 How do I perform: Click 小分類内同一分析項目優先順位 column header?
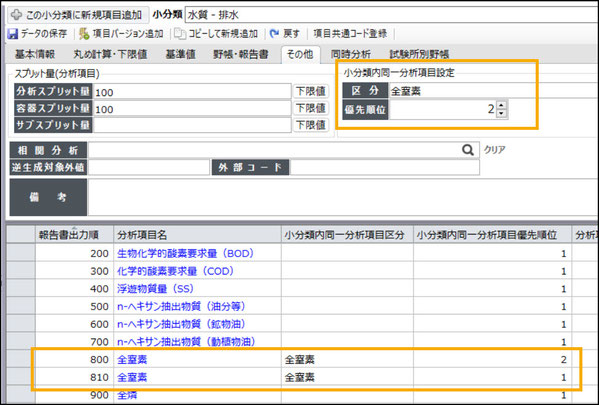click(x=492, y=234)
